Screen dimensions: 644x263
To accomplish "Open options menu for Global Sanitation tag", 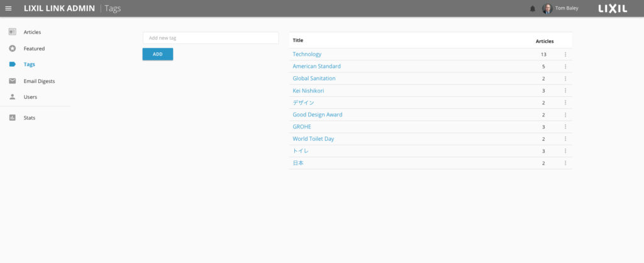I will [565, 79].
